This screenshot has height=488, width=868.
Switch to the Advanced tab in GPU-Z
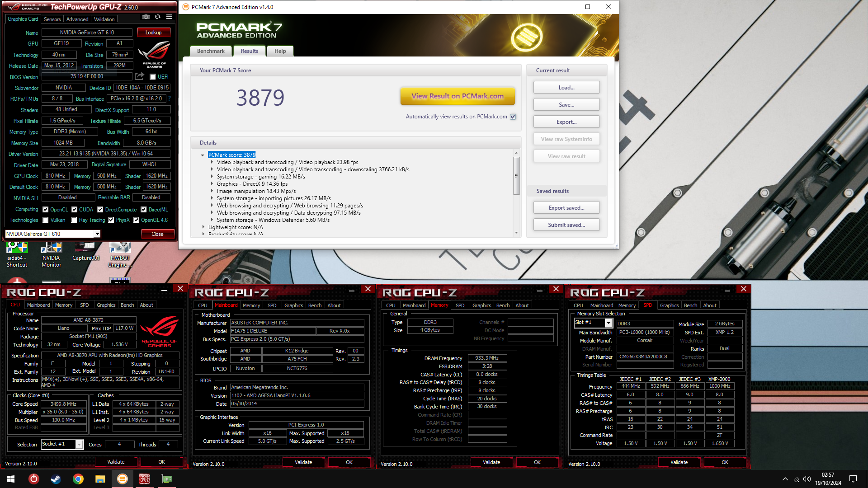[x=77, y=19]
